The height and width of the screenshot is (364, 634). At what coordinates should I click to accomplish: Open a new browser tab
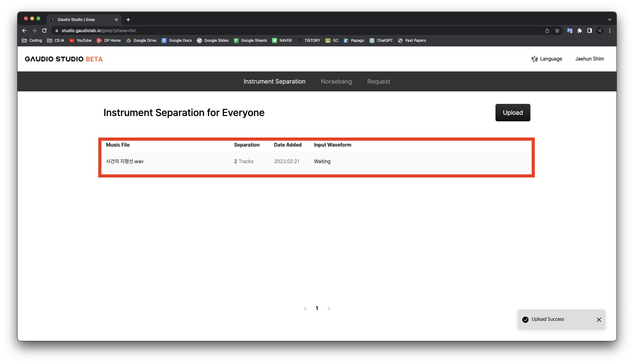(x=128, y=20)
